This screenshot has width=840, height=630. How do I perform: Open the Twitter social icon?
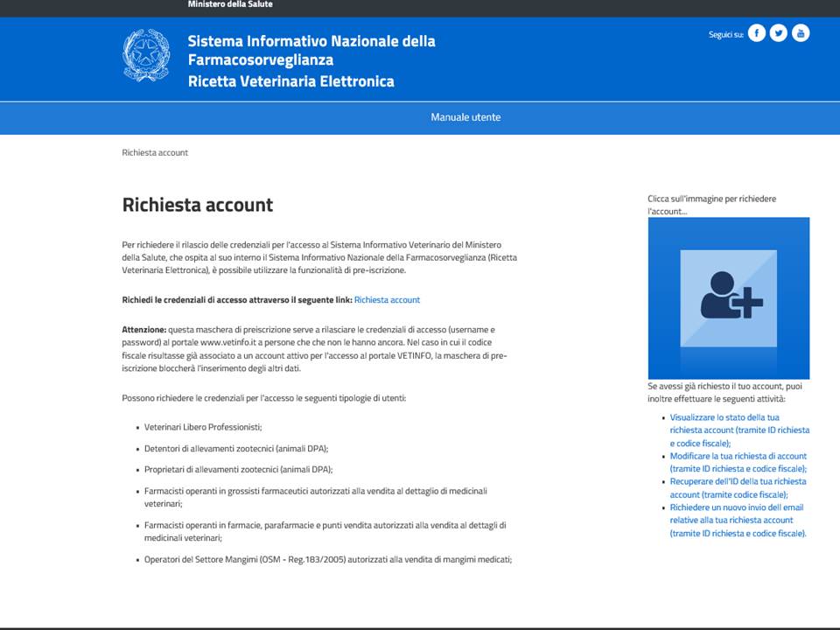click(x=779, y=33)
